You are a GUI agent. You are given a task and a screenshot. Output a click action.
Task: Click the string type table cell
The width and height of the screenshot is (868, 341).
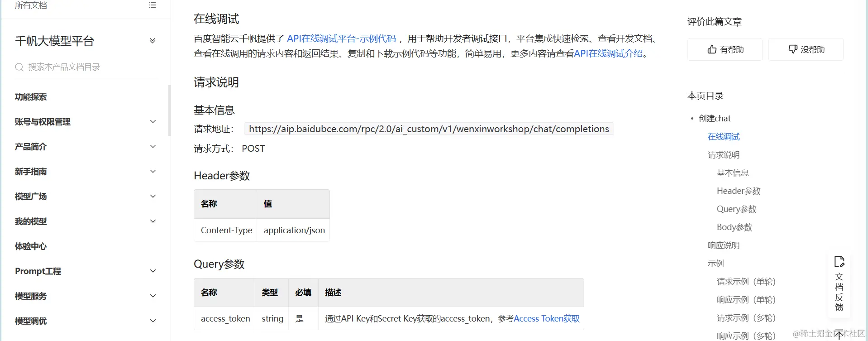pyautogui.click(x=272, y=318)
